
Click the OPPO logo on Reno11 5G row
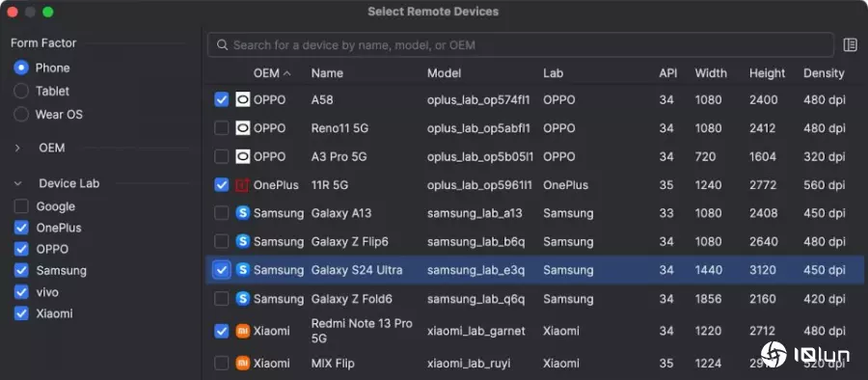click(x=242, y=128)
